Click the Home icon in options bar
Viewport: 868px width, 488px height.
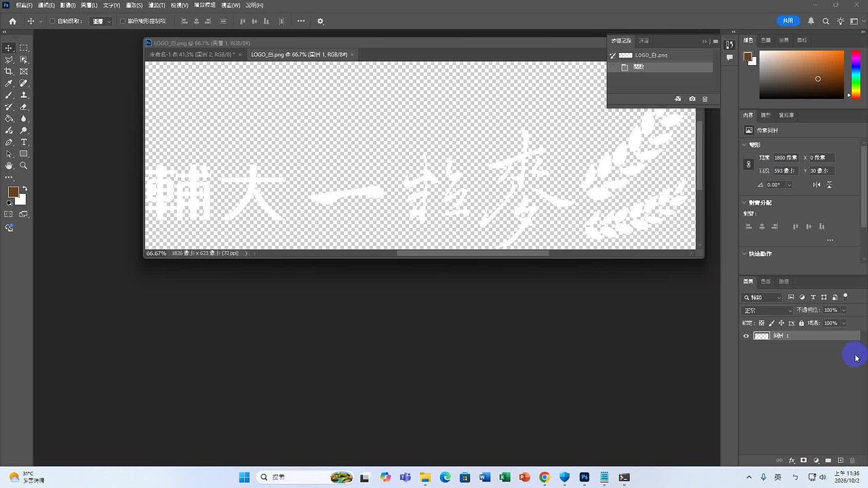point(12,21)
